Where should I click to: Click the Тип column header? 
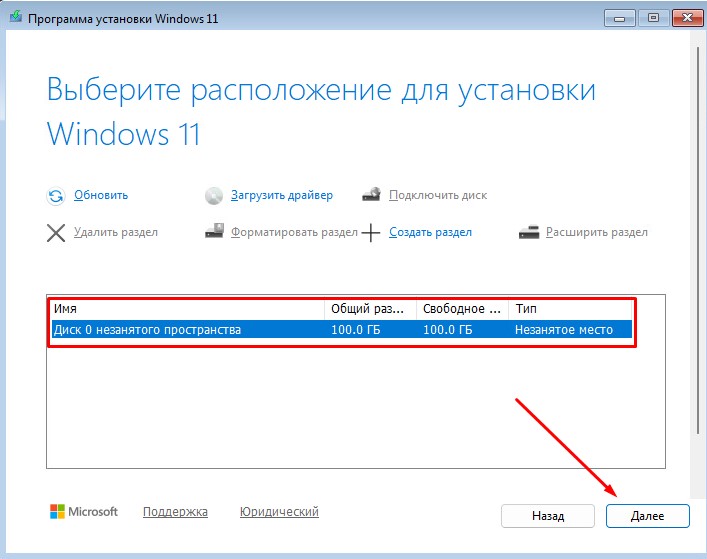pyautogui.click(x=570, y=309)
